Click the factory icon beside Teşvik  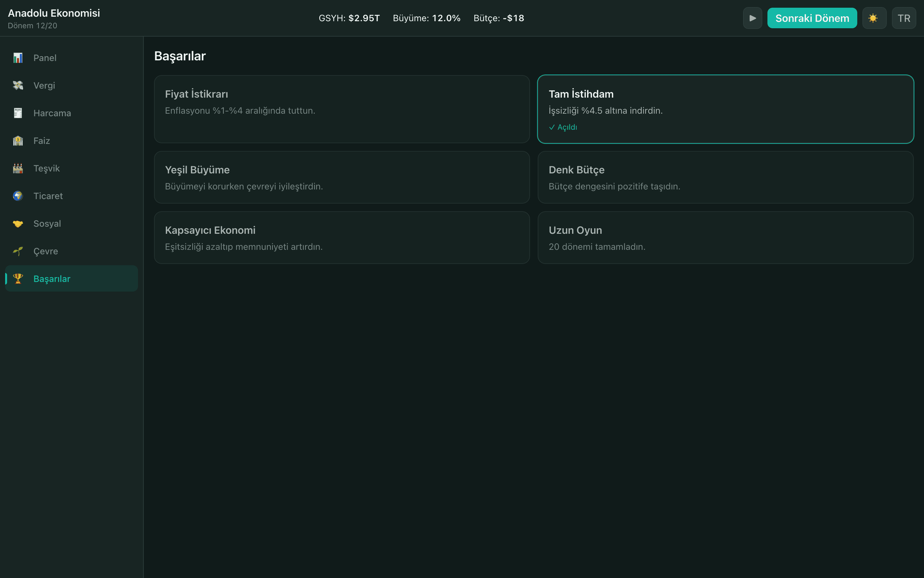pyautogui.click(x=18, y=168)
